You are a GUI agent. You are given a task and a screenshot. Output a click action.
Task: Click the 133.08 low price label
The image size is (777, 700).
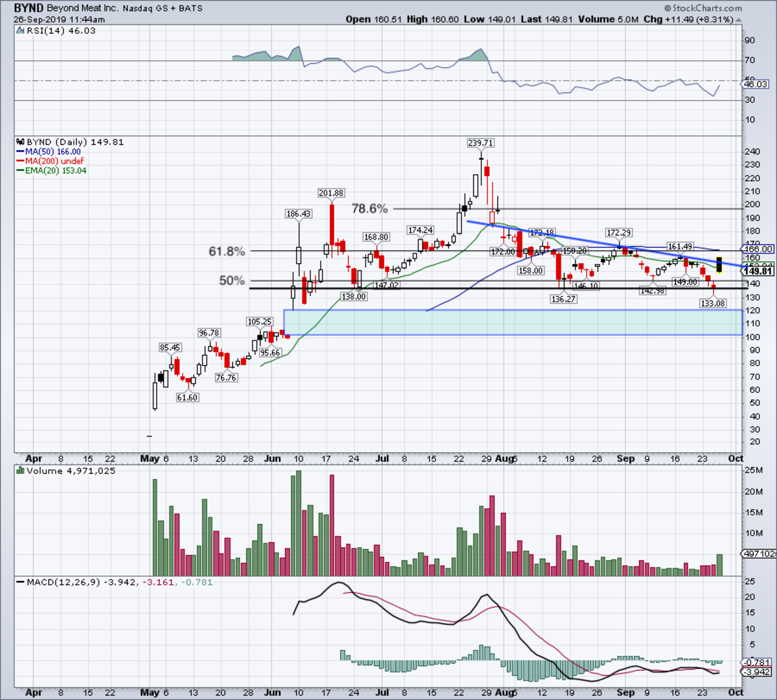pos(713,303)
